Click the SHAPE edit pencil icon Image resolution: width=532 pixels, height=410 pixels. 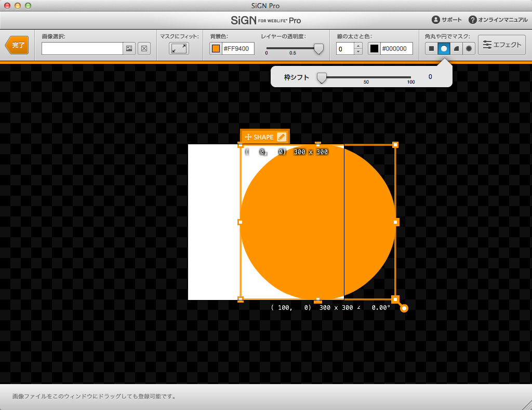282,137
